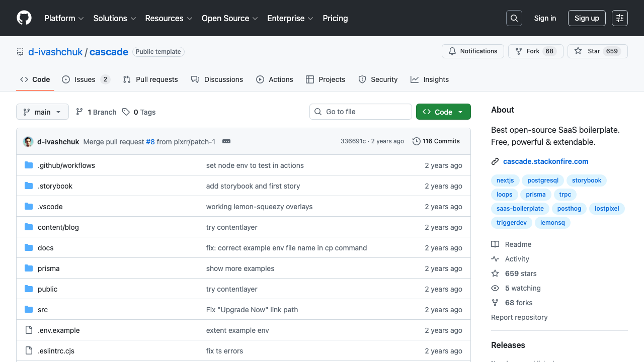This screenshot has height=362, width=644.
Task: Open the appearance settings icon near Sign up
Action: (x=619, y=18)
